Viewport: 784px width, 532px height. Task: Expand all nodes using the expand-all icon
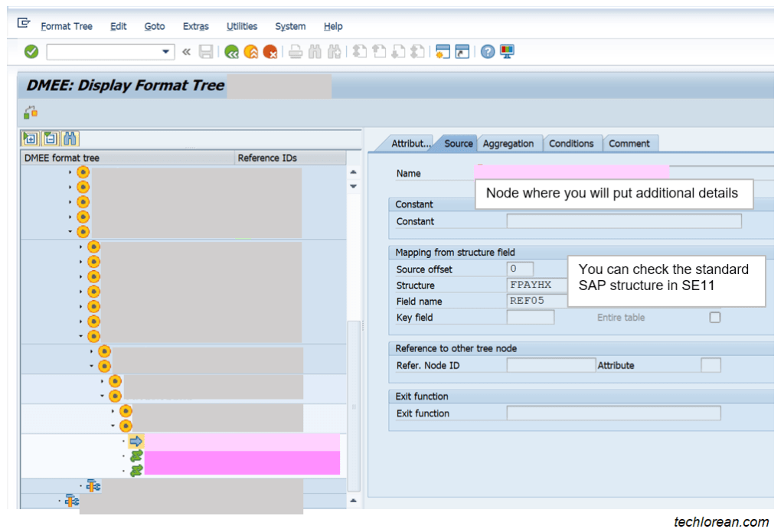(x=30, y=139)
